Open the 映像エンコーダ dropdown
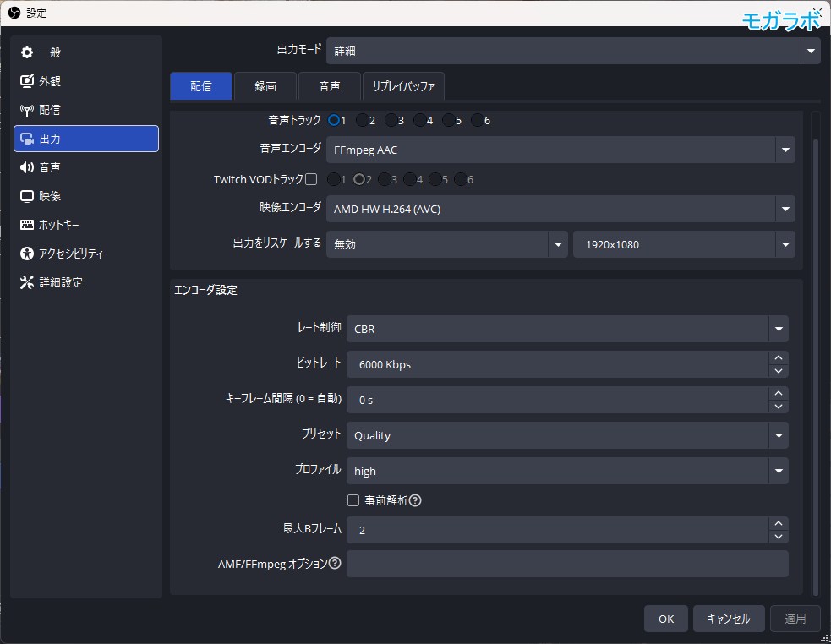831x644 pixels. coord(785,209)
